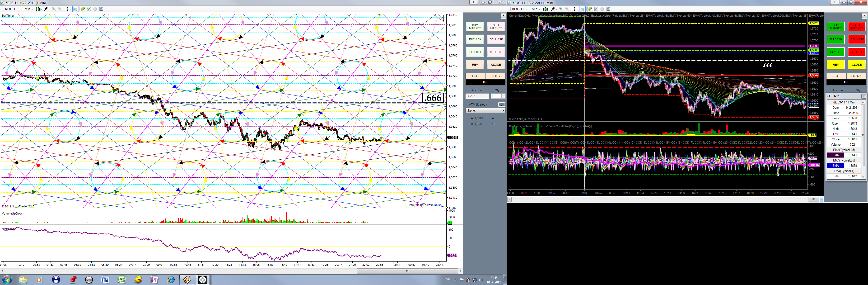The width and height of the screenshot is (868, 285).
Task: Click the zoom in magnifier on left chart toolbar
Action: (x=54, y=9)
